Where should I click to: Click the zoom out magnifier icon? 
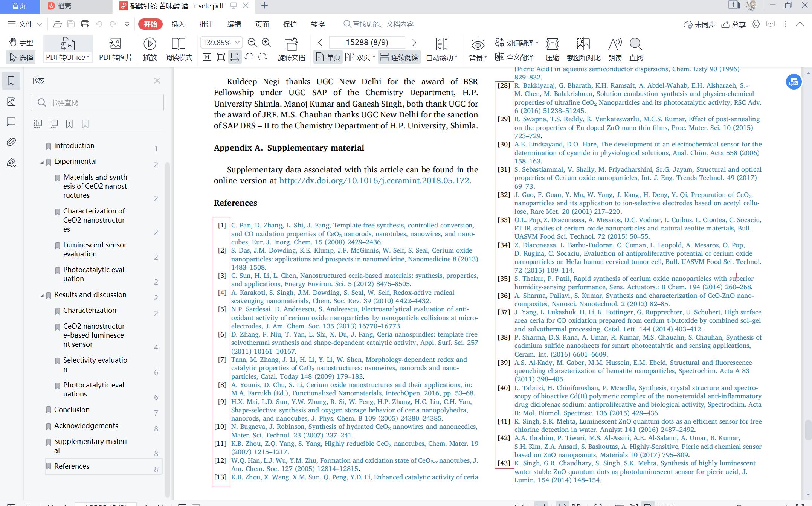click(252, 43)
